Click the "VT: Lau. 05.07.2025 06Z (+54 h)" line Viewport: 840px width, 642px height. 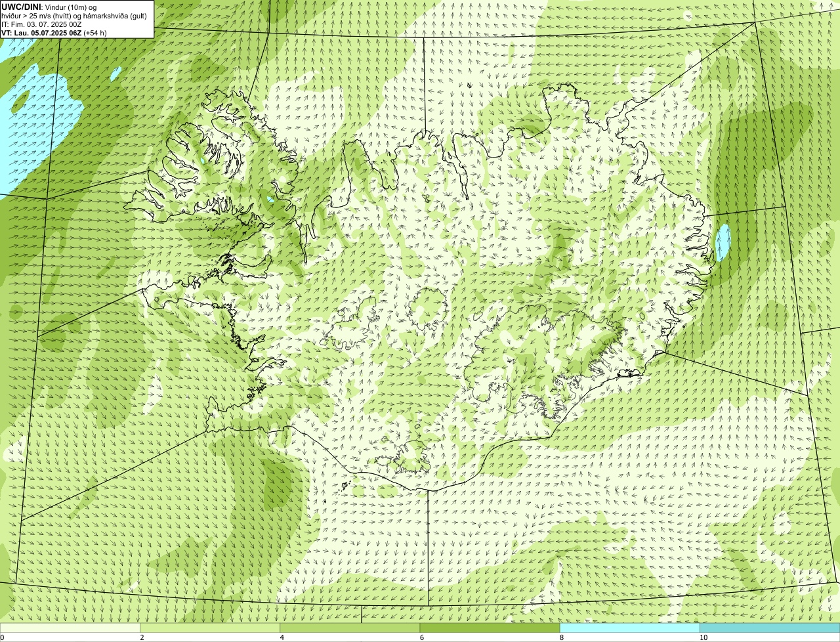point(54,33)
